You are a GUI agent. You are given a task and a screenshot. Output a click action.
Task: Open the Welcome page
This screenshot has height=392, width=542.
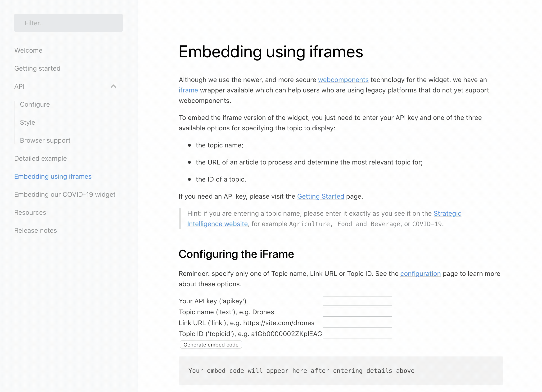[28, 50]
